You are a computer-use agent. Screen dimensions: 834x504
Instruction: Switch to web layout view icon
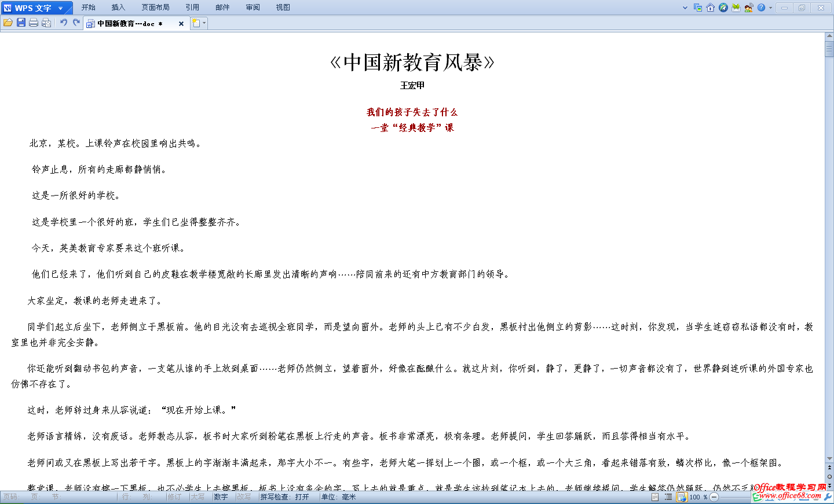coord(682,497)
